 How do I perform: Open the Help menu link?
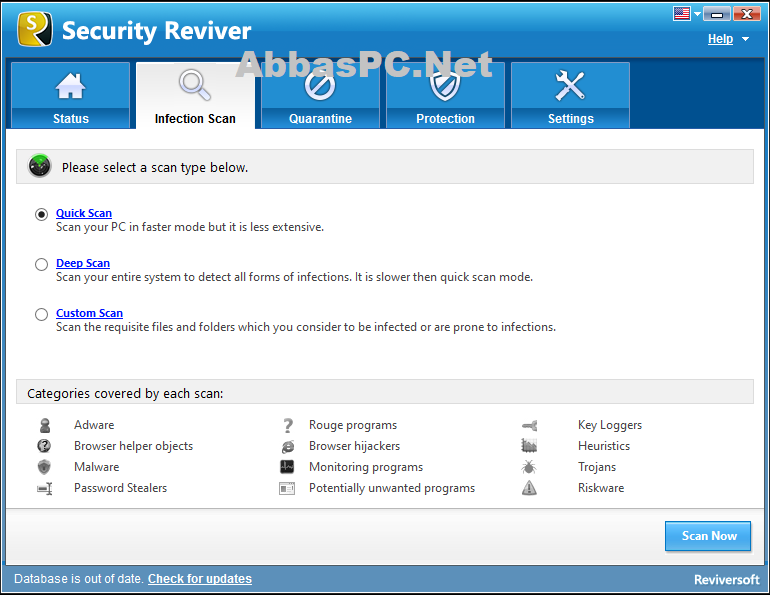coord(720,39)
